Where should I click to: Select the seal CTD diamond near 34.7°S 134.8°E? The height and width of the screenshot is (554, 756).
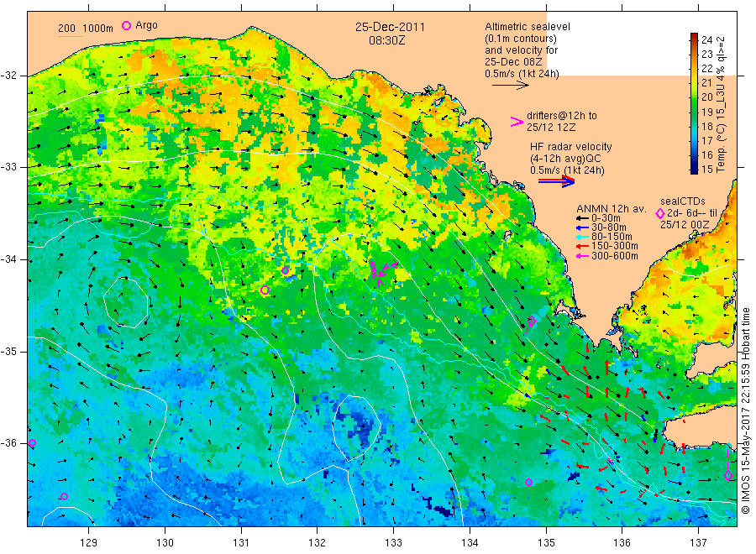tap(532, 321)
